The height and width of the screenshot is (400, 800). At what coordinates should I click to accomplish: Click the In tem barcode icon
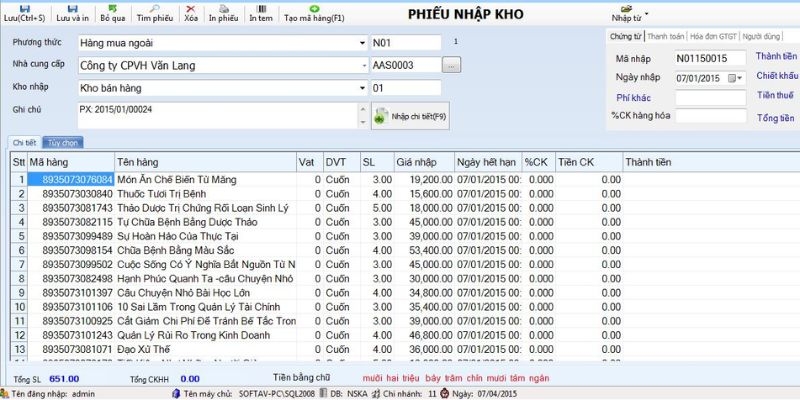point(261,9)
